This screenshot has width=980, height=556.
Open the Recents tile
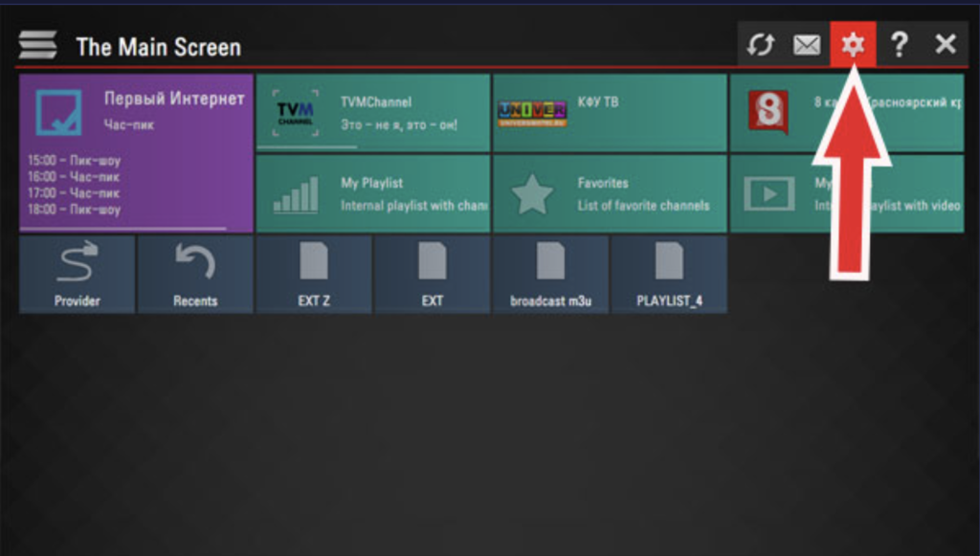[x=195, y=275]
